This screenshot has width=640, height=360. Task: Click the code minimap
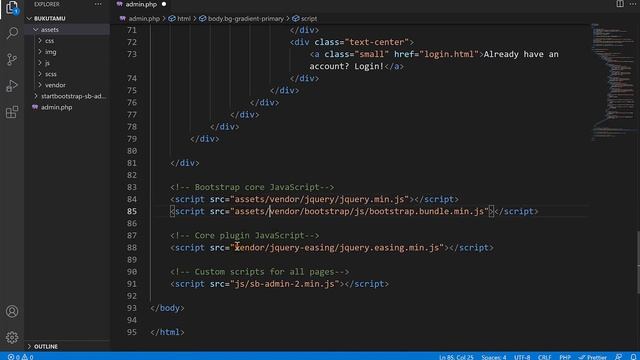point(612,82)
